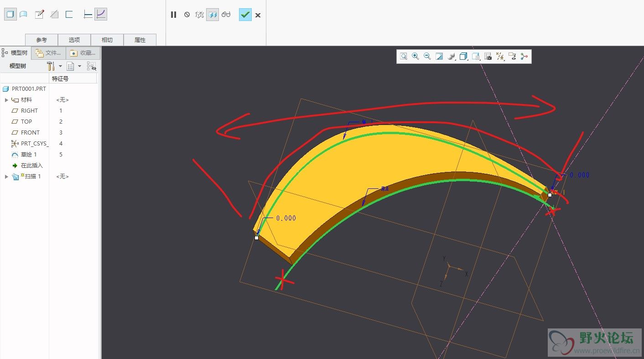Toggle the attached preview mode
Viewport: 644px width, 359px height.
coord(213,15)
